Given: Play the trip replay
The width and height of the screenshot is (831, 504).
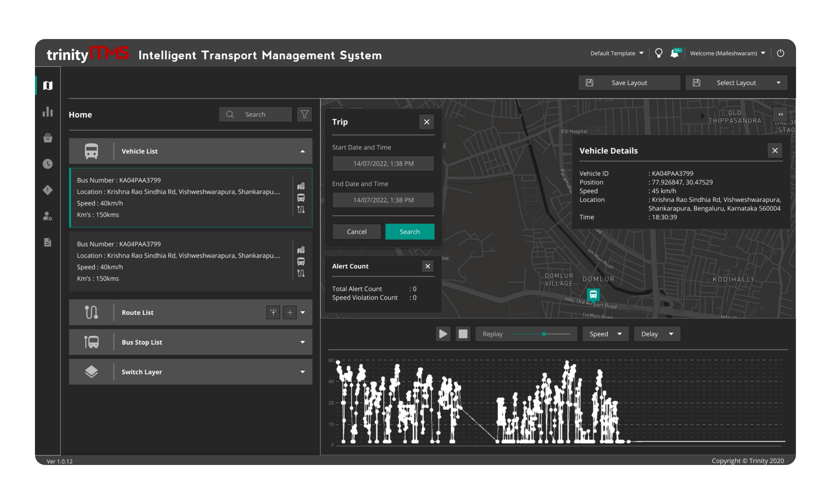Looking at the screenshot, I should coord(443,334).
